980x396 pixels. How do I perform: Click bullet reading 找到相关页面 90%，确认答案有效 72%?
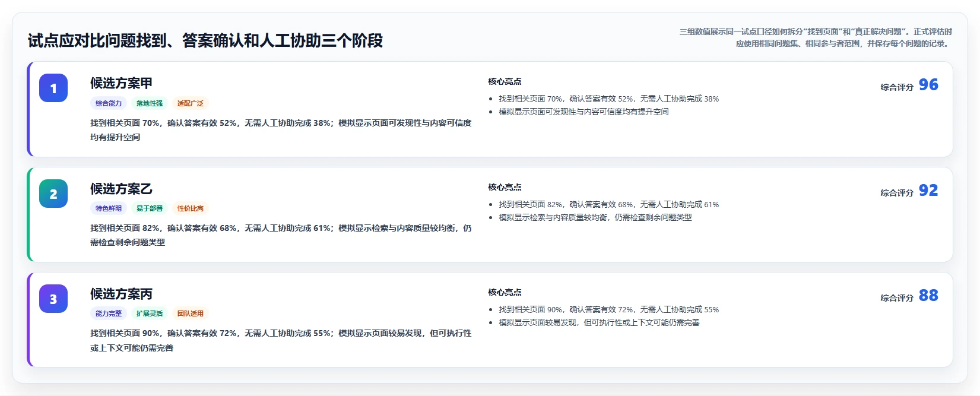[x=608, y=309]
